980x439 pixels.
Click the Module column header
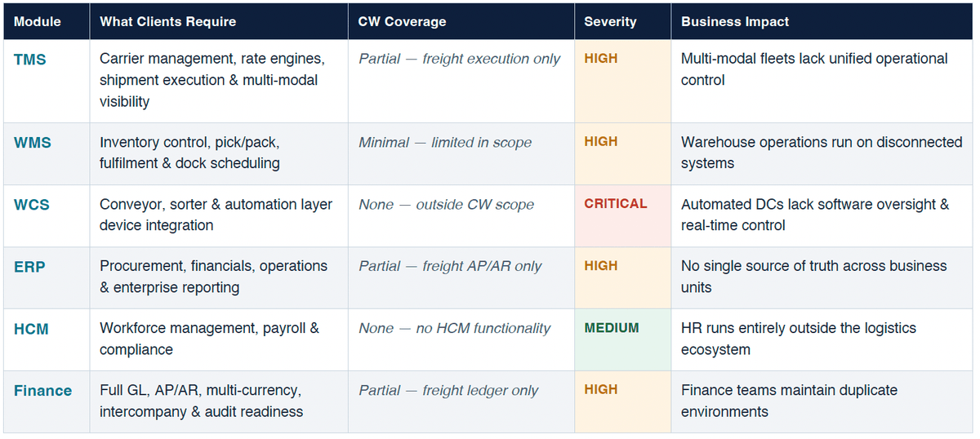[38, 22]
